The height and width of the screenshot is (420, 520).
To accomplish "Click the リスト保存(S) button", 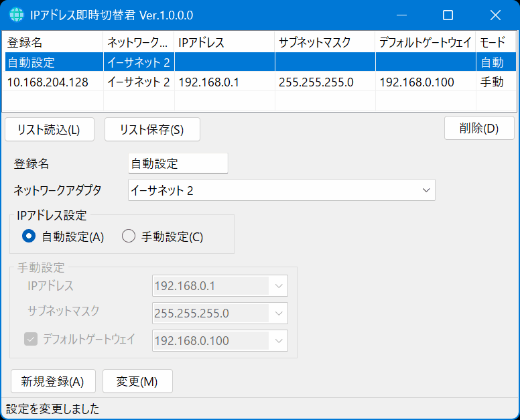I will pyautogui.click(x=152, y=129).
